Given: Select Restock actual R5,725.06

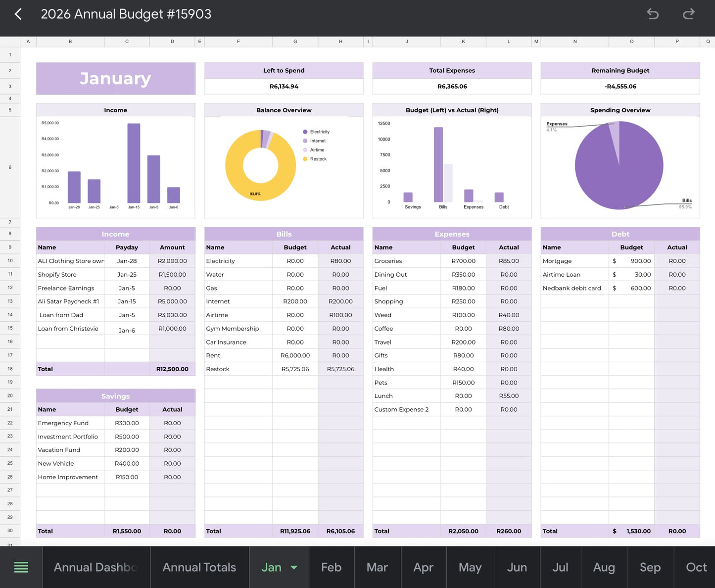Looking at the screenshot, I should click(340, 369).
